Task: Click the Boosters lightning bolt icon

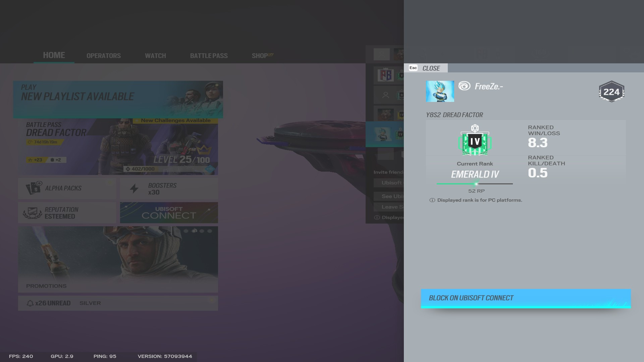Action: [x=134, y=188]
